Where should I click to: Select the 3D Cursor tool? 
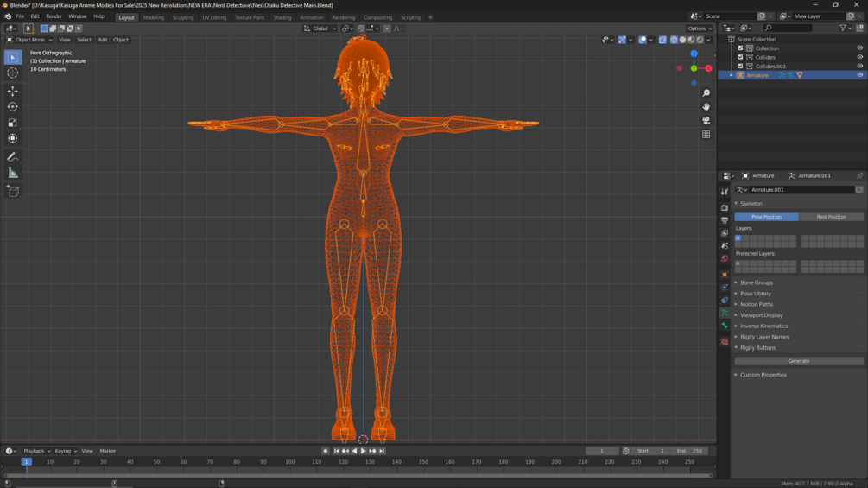13,73
